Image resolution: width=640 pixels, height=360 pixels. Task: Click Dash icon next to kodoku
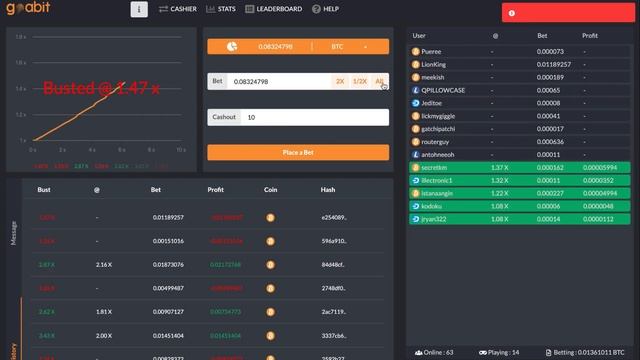click(416, 206)
